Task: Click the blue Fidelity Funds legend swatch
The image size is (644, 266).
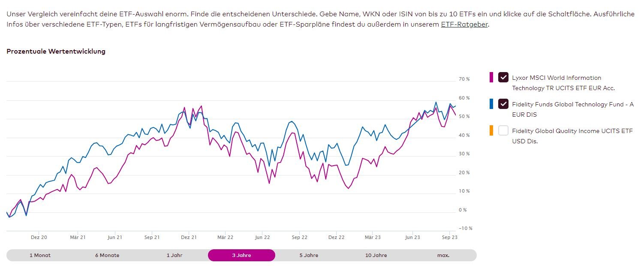Action: click(491, 104)
